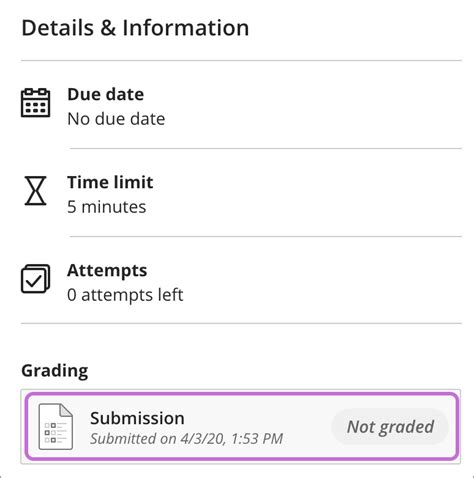Click the 'No due date' text
474x478 pixels.
[x=116, y=119]
